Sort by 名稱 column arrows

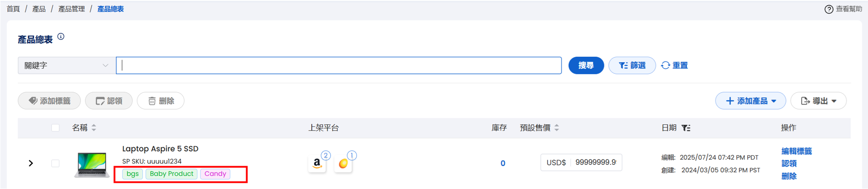point(94,128)
